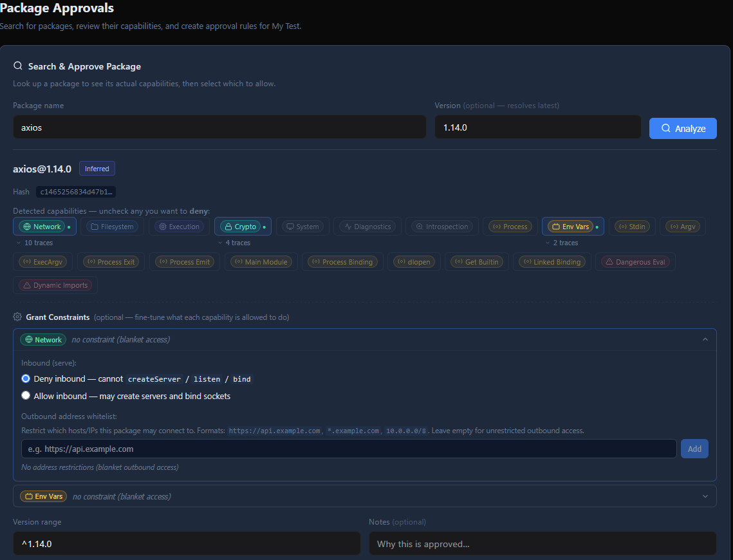Click the Package Approvals page heading
This screenshot has width=733, height=560.
click(x=57, y=8)
